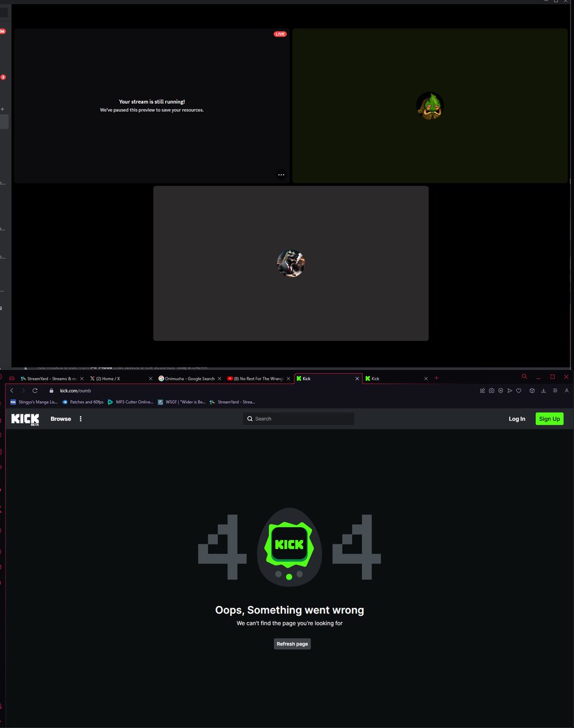Click the browser tab search magnifier icon
This screenshot has width=574, height=728.
(x=524, y=377)
